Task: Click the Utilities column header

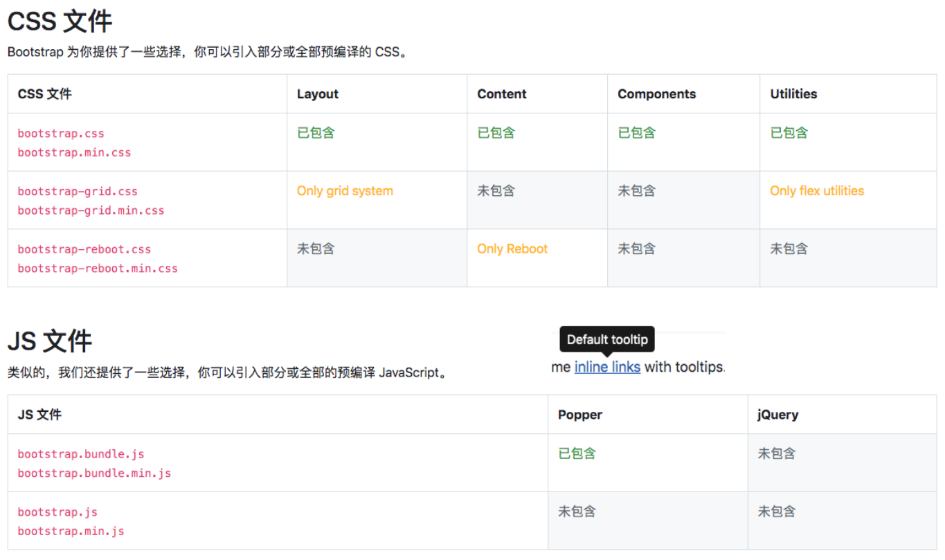Action: point(793,94)
